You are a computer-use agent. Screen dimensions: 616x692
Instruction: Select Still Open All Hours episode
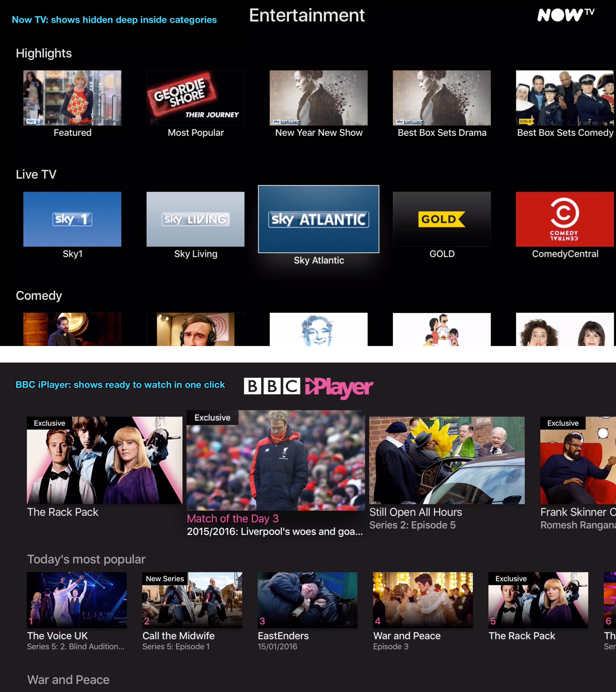coord(447,460)
